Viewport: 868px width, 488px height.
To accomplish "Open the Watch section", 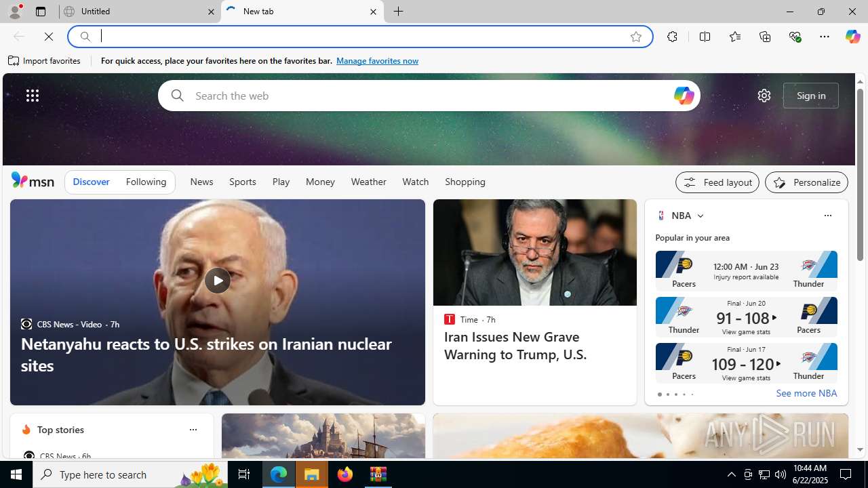I will [415, 182].
